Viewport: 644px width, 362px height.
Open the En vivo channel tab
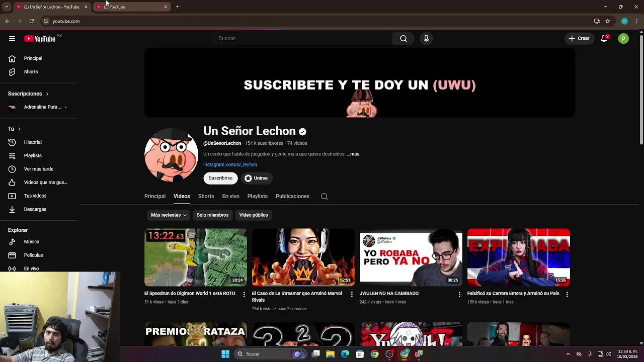point(231,197)
